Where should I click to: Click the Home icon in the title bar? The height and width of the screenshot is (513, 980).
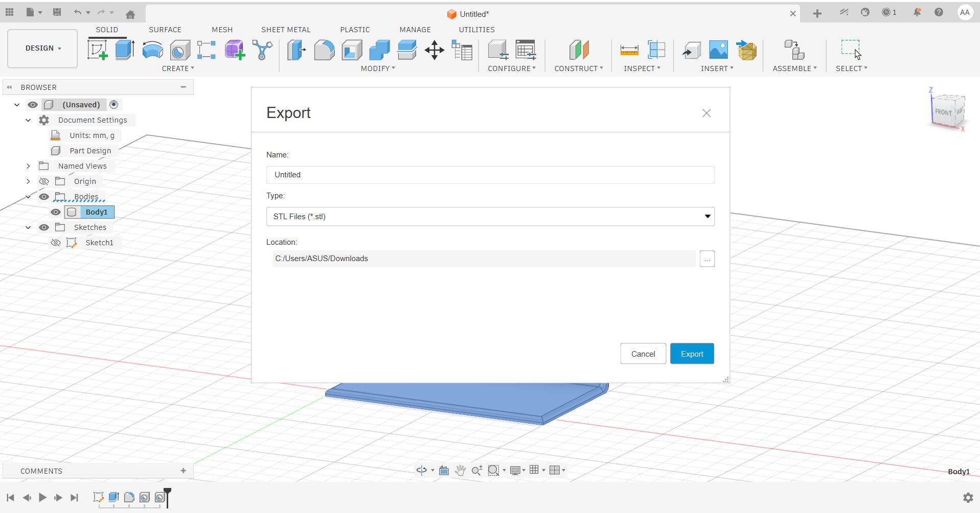[x=130, y=14]
